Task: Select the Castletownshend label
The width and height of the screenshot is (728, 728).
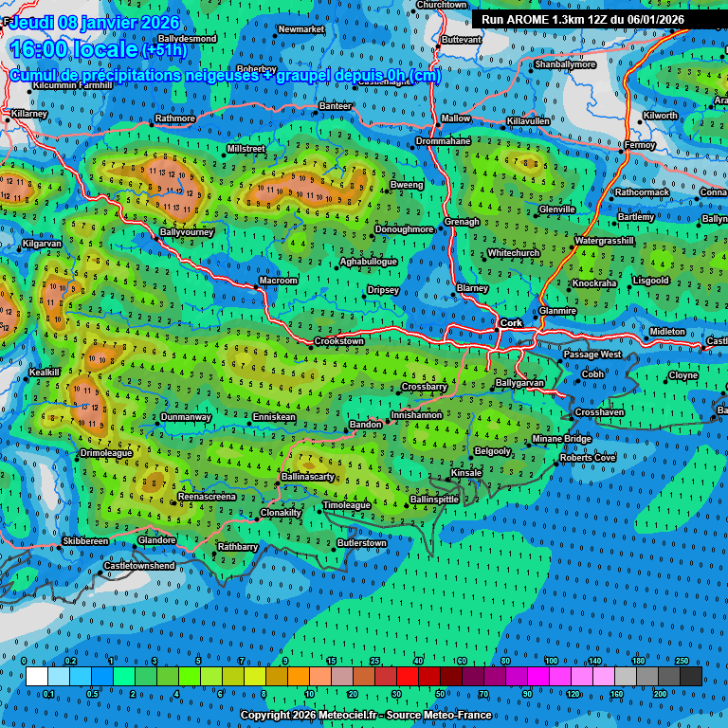Action: click(139, 566)
